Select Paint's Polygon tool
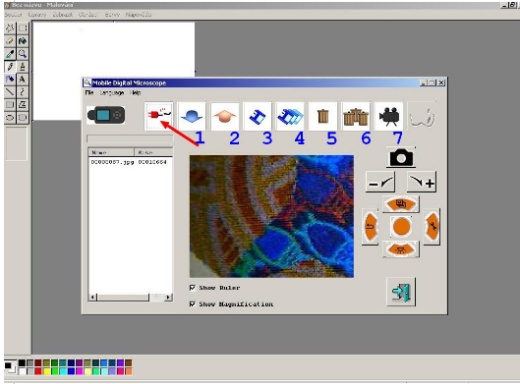520x384 pixels. click(22, 105)
